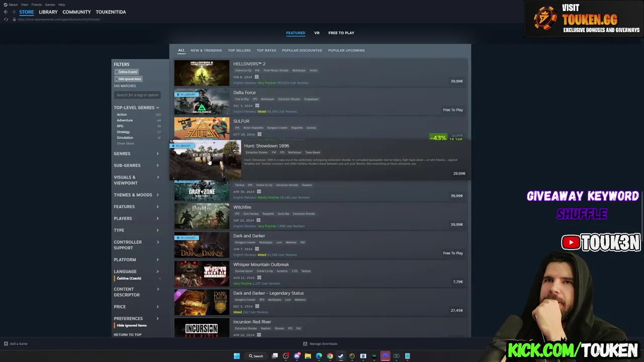Click Show More under top-level genres

(125, 144)
